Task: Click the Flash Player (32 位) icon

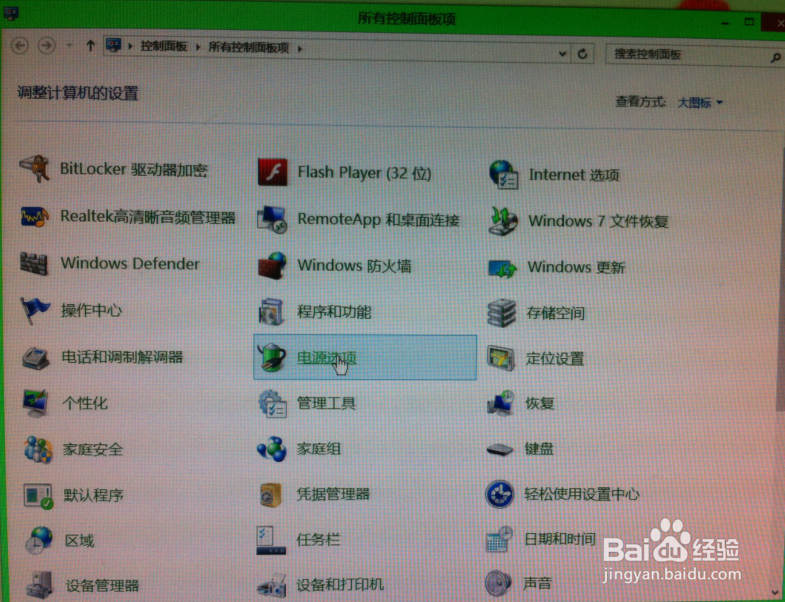Action: [272, 172]
